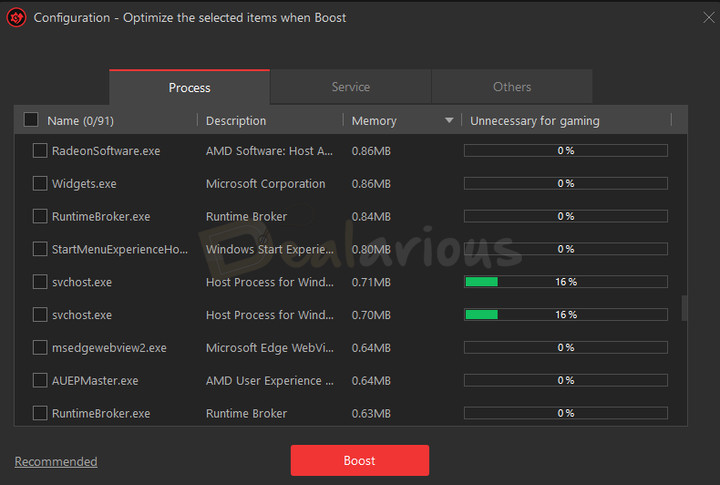Image resolution: width=720 pixels, height=485 pixels.
Task: Select the msedgewebview2.exe checkbox
Action: click(x=40, y=348)
